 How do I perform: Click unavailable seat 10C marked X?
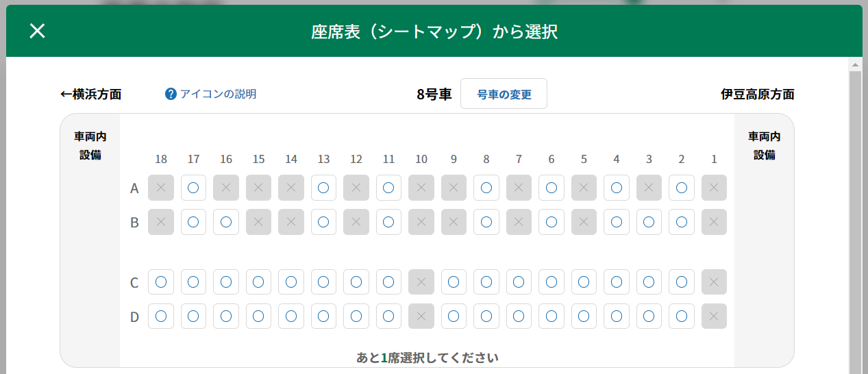pos(421,282)
